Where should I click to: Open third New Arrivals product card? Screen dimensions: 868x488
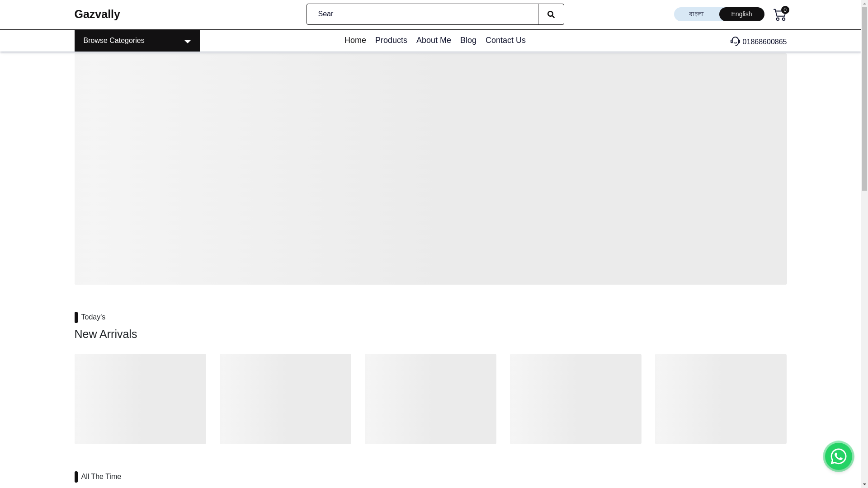430,399
